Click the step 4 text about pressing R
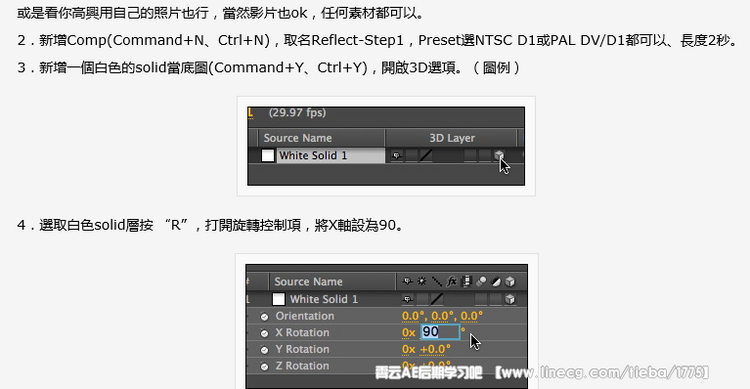This screenshot has height=389, width=750. [x=211, y=224]
